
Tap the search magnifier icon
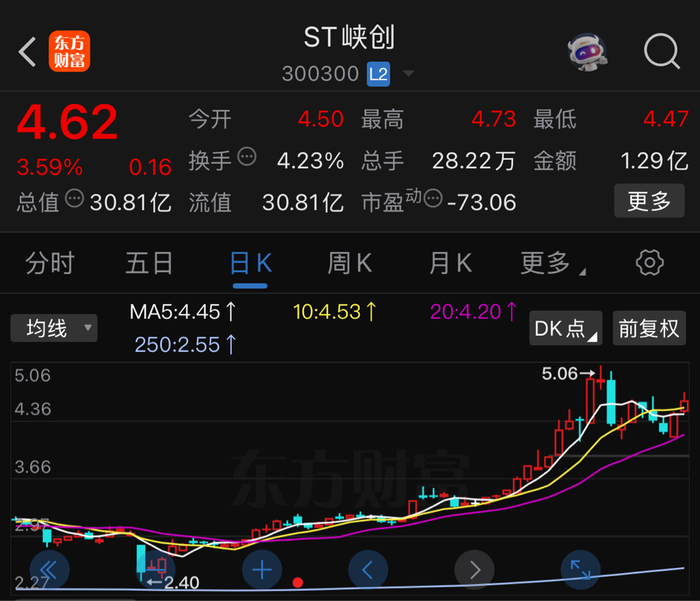pyautogui.click(x=662, y=51)
